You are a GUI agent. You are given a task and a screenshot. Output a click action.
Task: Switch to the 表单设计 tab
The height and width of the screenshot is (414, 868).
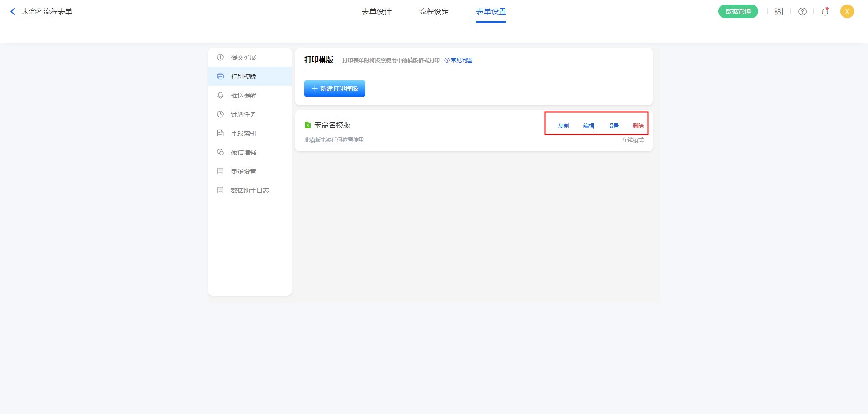coord(376,12)
